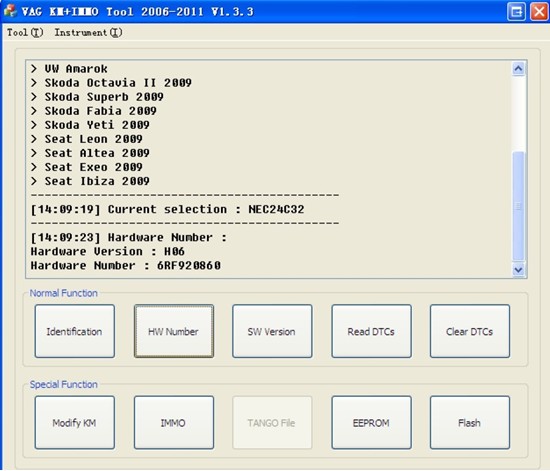The width and height of the screenshot is (550, 471).
Task: Click the log scrollbar up arrow
Action: click(x=518, y=68)
